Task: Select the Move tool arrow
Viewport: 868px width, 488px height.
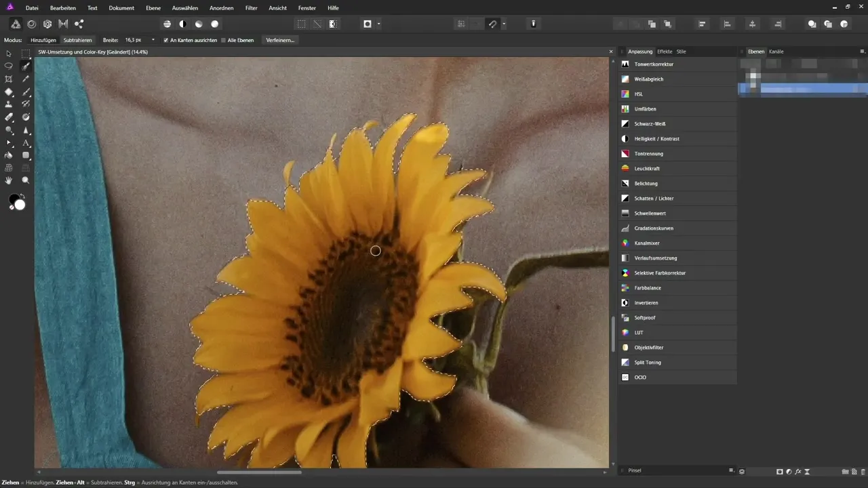Action: pos(9,53)
